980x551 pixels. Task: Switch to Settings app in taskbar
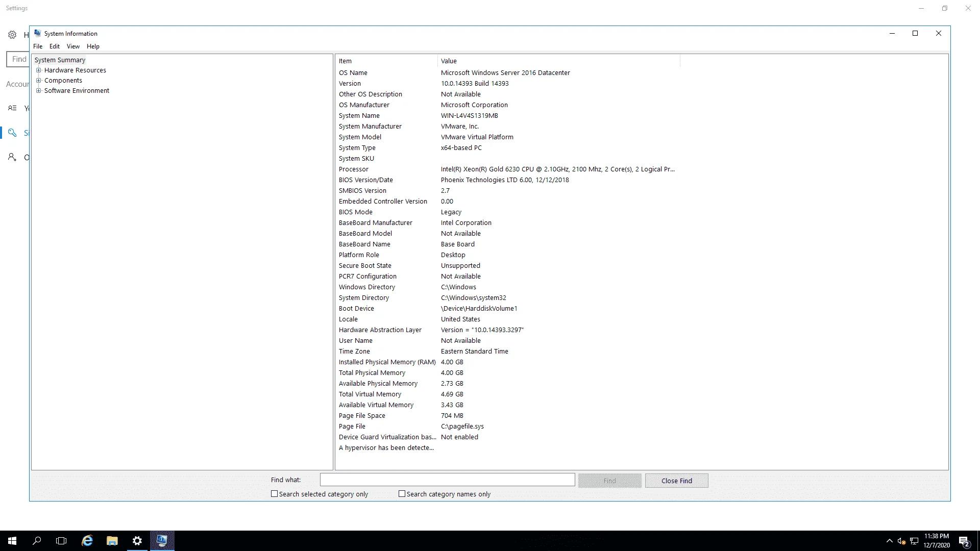[137, 541]
